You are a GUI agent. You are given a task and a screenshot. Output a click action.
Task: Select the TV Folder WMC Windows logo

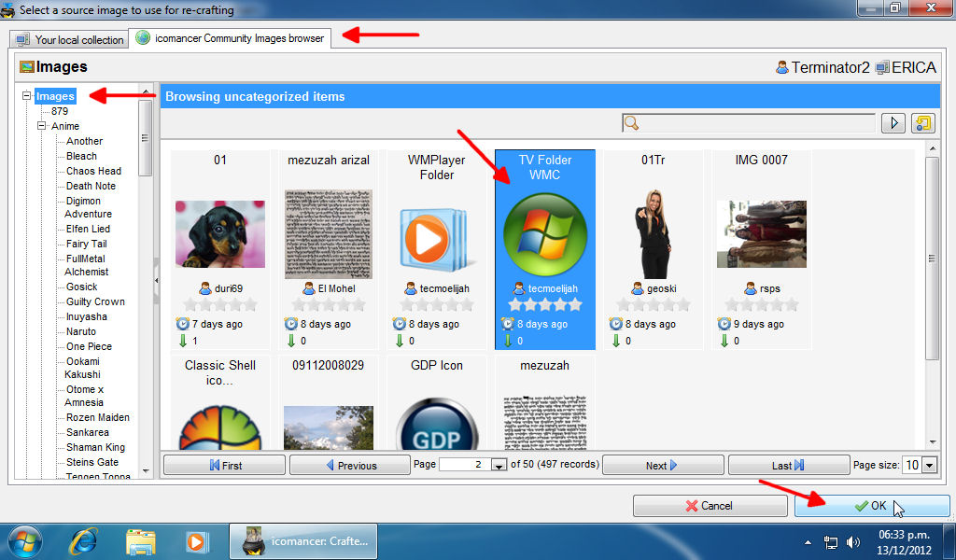coord(545,234)
